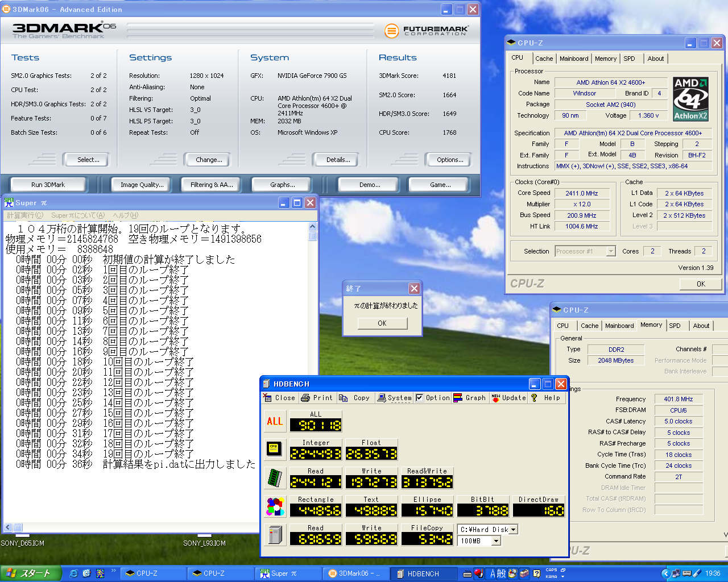Click the HDBENCH hard disk tower icon
The image size is (728, 582).
275,535
